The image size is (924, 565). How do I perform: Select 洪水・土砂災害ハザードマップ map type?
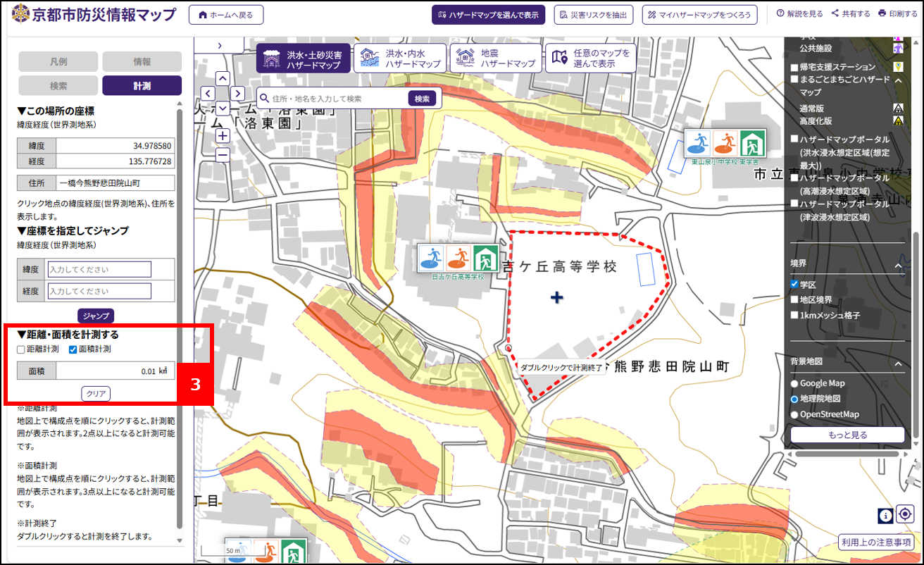point(303,58)
